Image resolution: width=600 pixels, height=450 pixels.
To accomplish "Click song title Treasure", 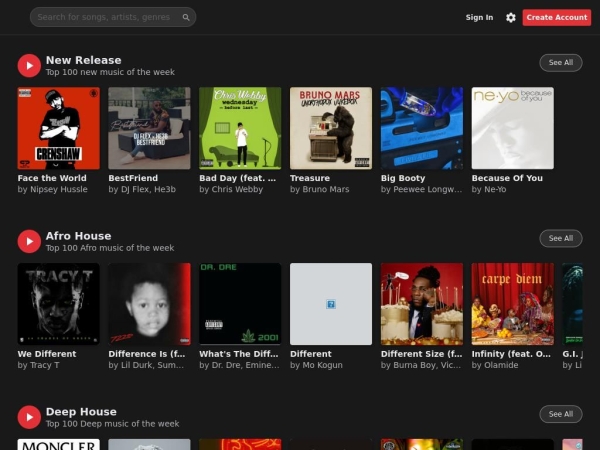I will pyautogui.click(x=310, y=178).
